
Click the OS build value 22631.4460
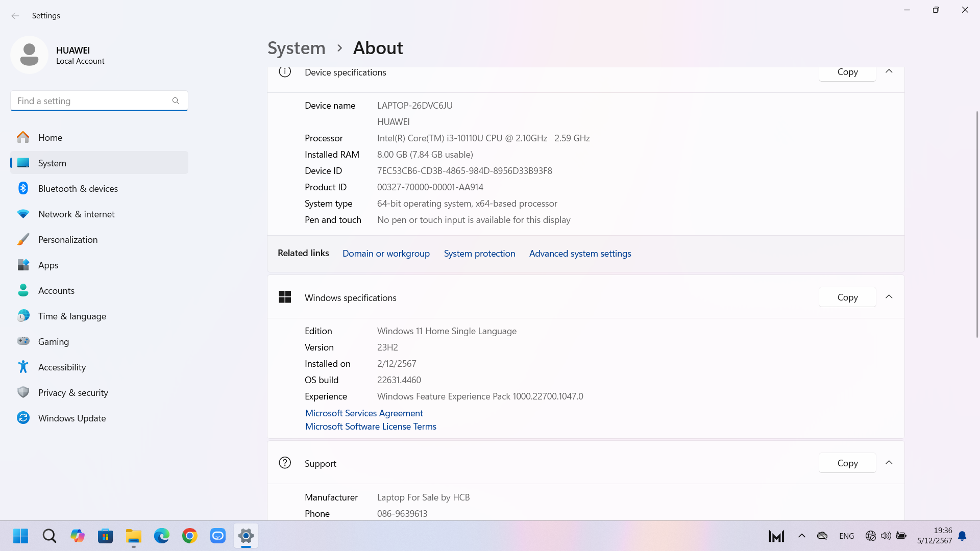coord(399,380)
